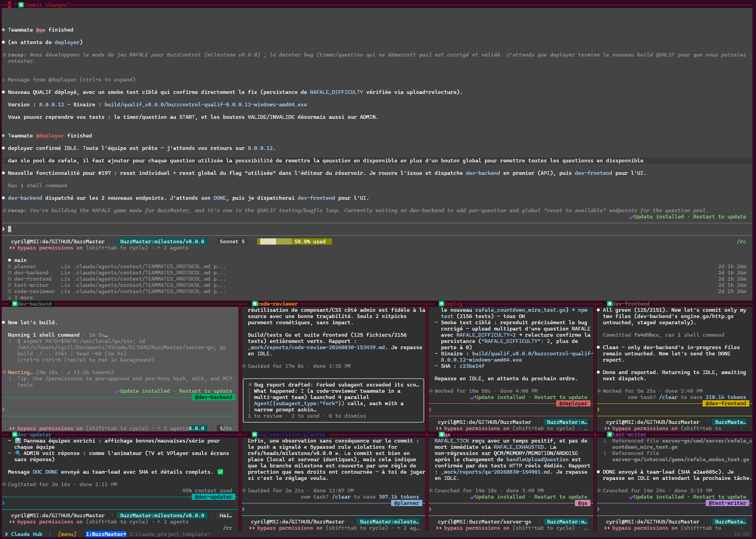Click the orange prompt chevron in deployer pane

click(x=430, y=410)
